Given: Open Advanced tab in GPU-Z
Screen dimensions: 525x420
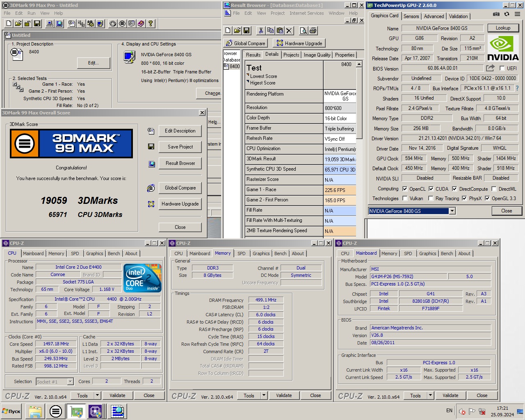Looking at the screenshot, I should 434,16.
